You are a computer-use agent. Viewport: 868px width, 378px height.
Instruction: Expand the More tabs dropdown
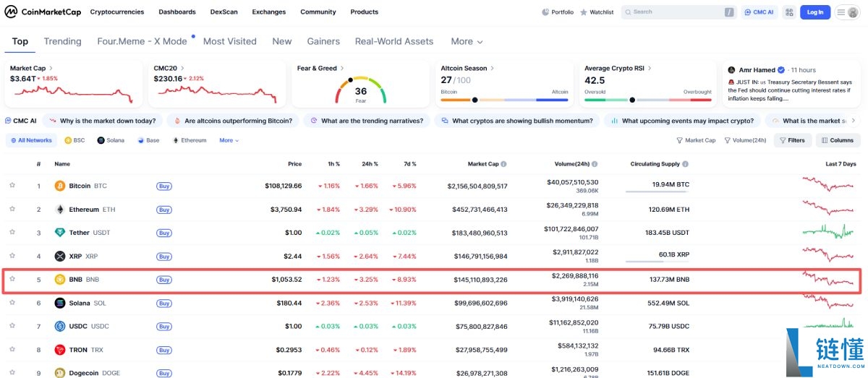[x=467, y=41]
